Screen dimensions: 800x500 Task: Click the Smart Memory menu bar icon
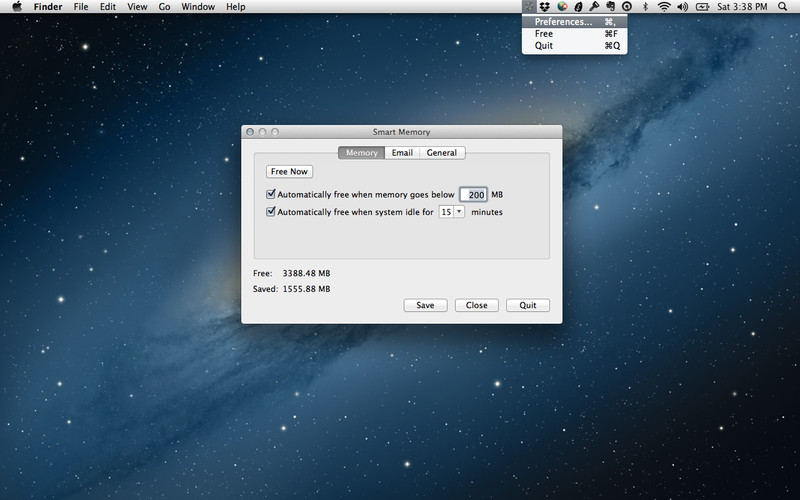529,7
